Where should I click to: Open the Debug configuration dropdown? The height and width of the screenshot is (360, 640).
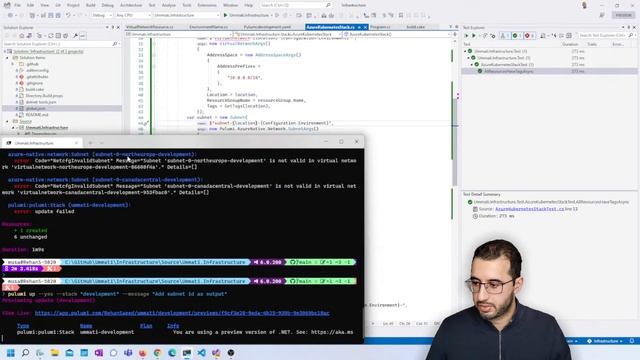[102, 16]
